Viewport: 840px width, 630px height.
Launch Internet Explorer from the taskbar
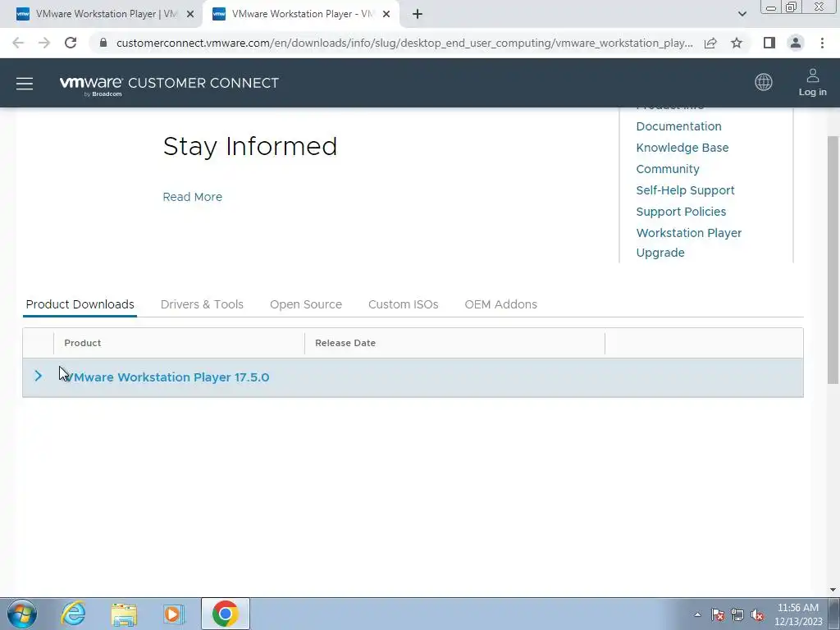73,614
